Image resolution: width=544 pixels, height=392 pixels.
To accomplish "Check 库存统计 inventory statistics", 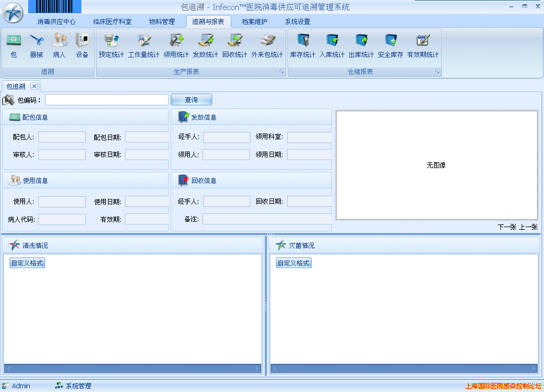I will click(303, 44).
